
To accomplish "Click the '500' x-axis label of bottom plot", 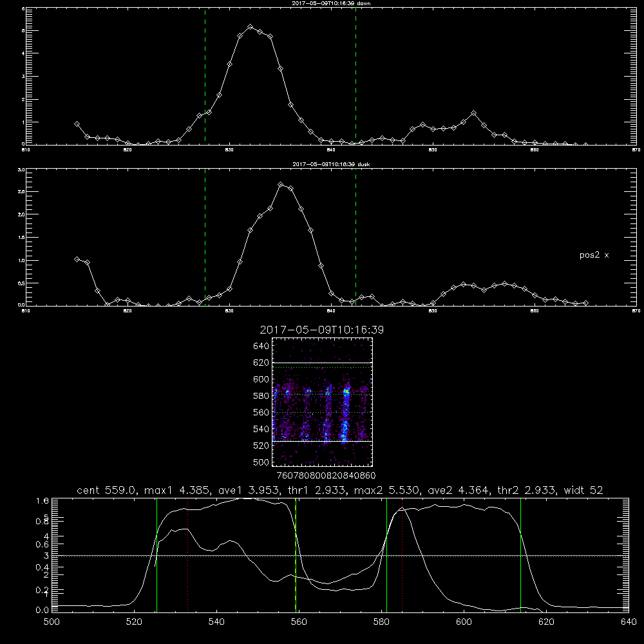I will pyautogui.click(x=52, y=622).
